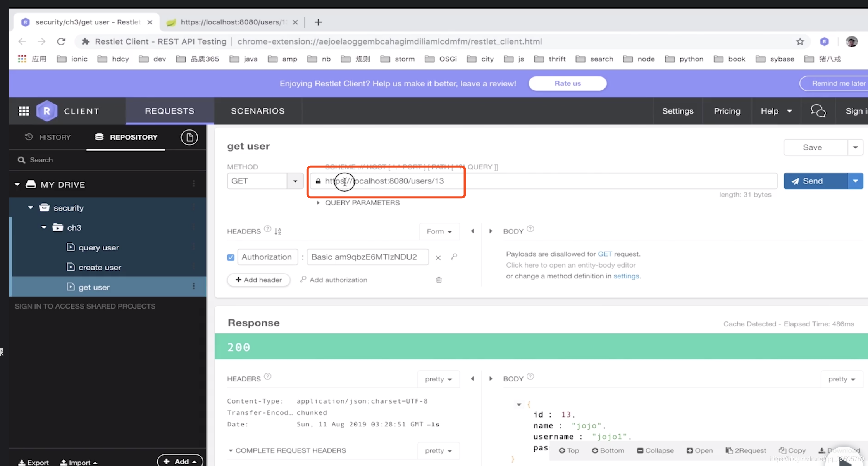The image size is (868, 466).
Task: Click the new document icon beside REPOSITORY
Action: coord(189,137)
